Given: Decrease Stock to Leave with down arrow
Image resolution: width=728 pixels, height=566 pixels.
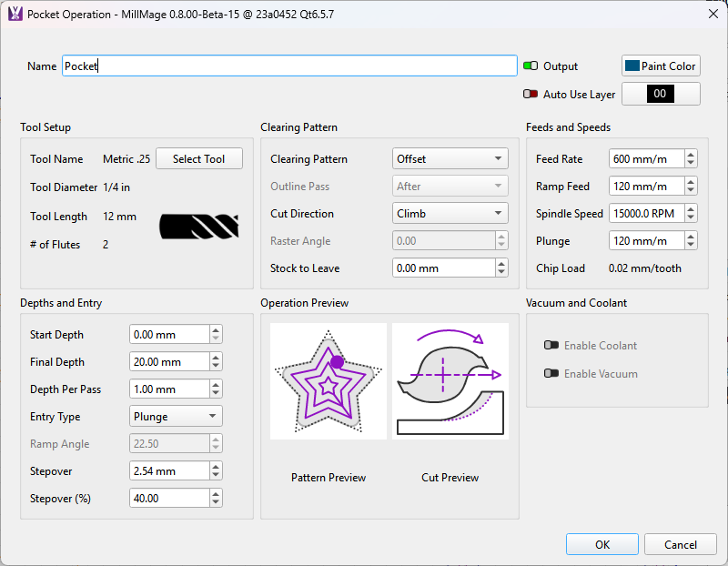Looking at the screenshot, I should [x=501, y=273].
